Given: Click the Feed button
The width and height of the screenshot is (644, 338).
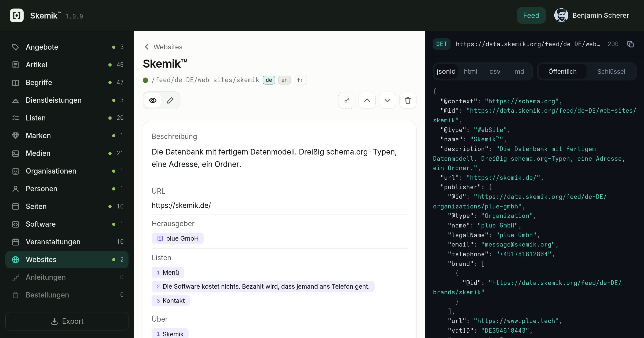Looking at the screenshot, I should coord(531,15).
